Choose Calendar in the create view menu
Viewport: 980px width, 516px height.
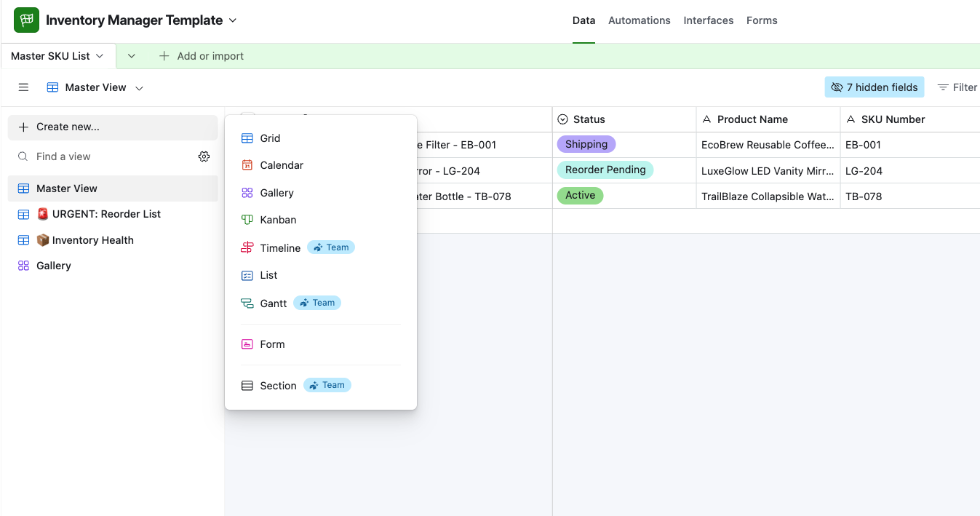[x=321, y=165]
